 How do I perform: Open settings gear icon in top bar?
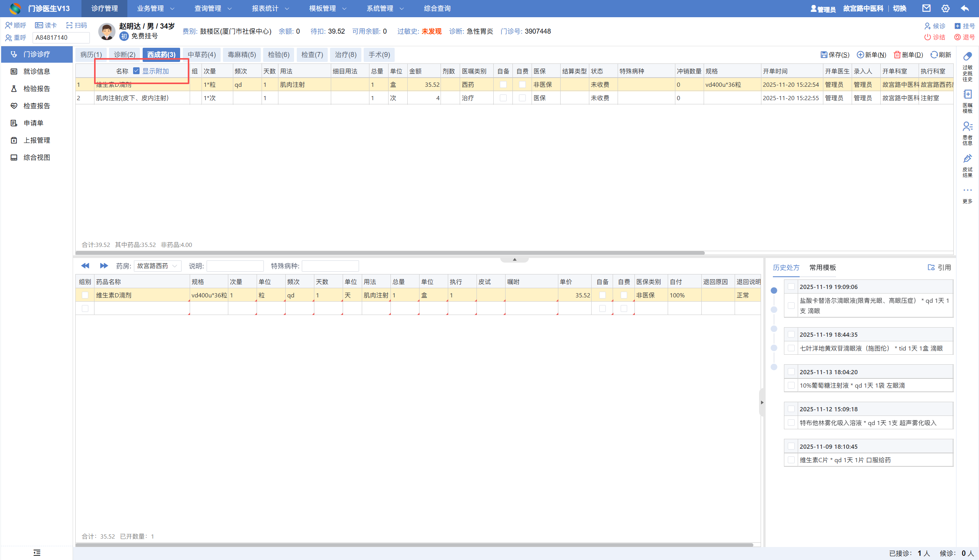(945, 8)
